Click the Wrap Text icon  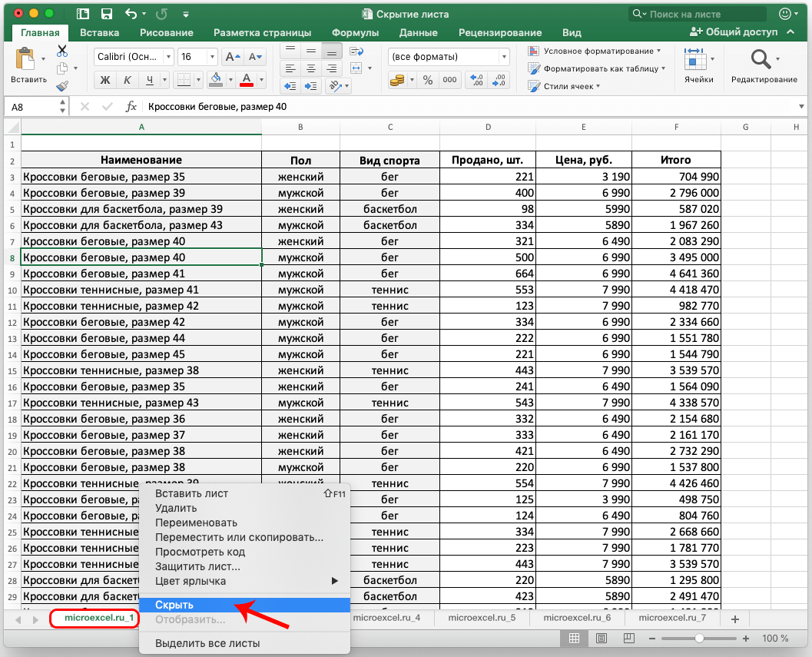tap(356, 51)
